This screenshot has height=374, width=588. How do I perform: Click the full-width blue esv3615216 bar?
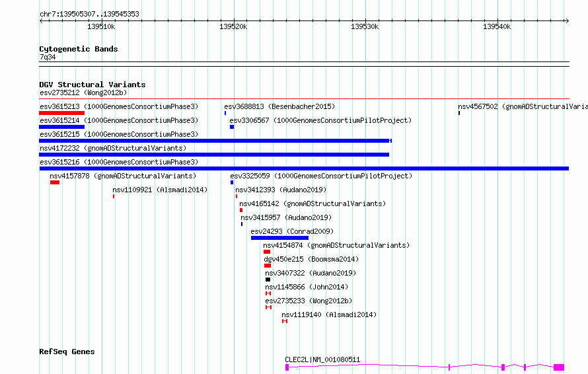pos(304,168)
